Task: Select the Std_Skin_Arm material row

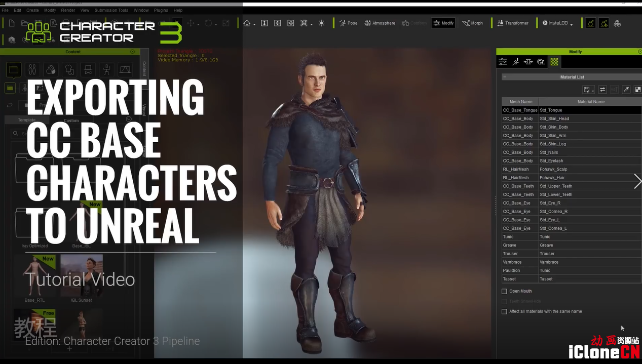Action: point(572,135)
